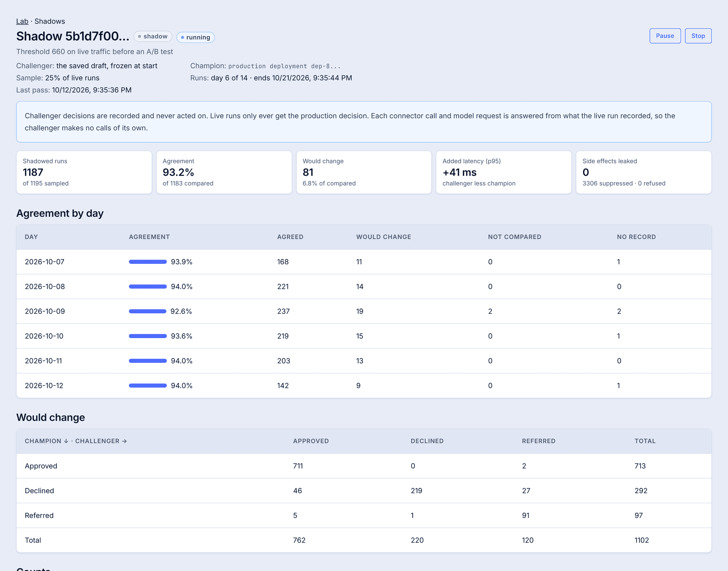This screenshot has width=728, height=571.
Task: Click Declined-to-Approved count 46
Action: click(297, 491)
